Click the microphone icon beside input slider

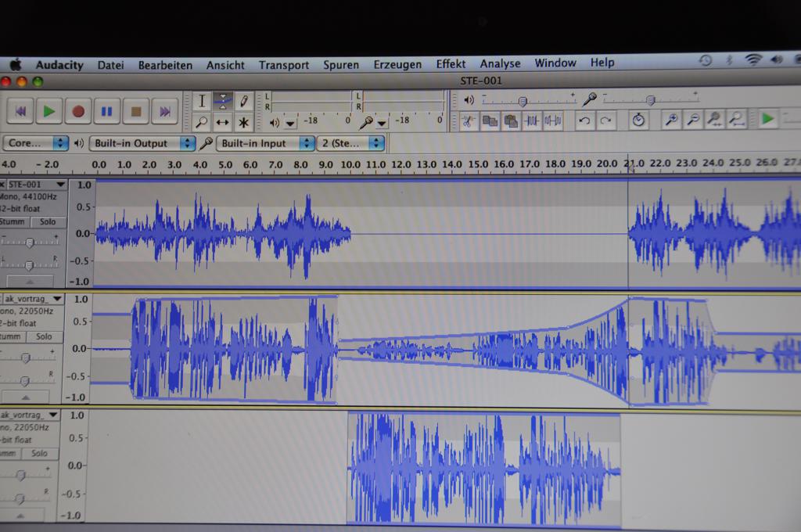click(x=590, y=98)
